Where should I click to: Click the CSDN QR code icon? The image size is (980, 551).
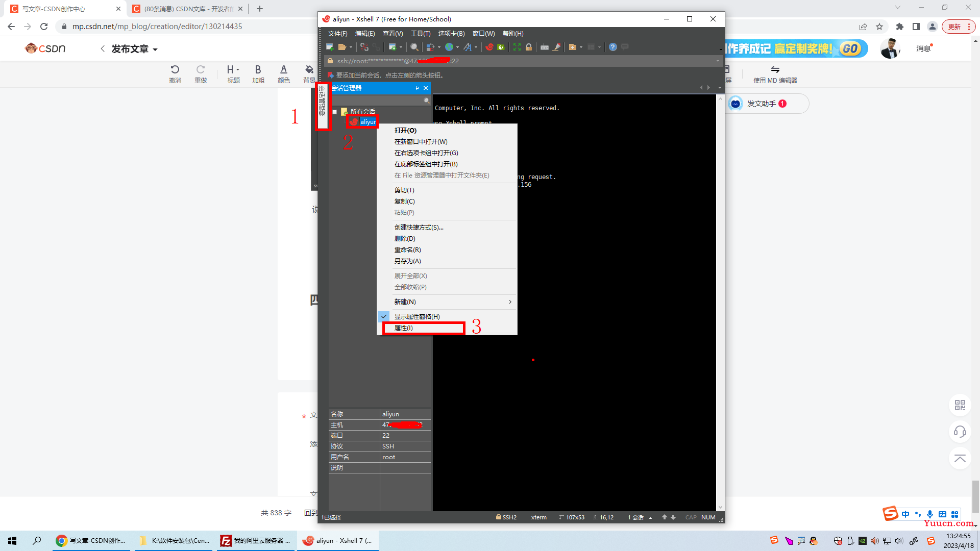tap(960, 405)
